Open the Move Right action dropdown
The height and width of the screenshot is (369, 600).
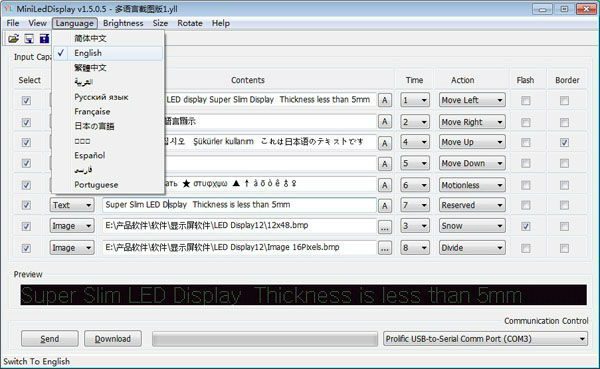pyautogui.click(x=472, y=122)
